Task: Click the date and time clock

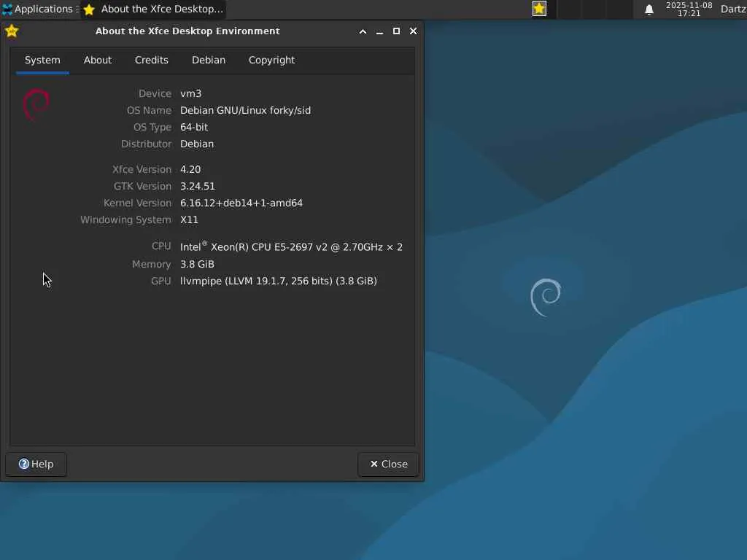Action: [689, 9]
